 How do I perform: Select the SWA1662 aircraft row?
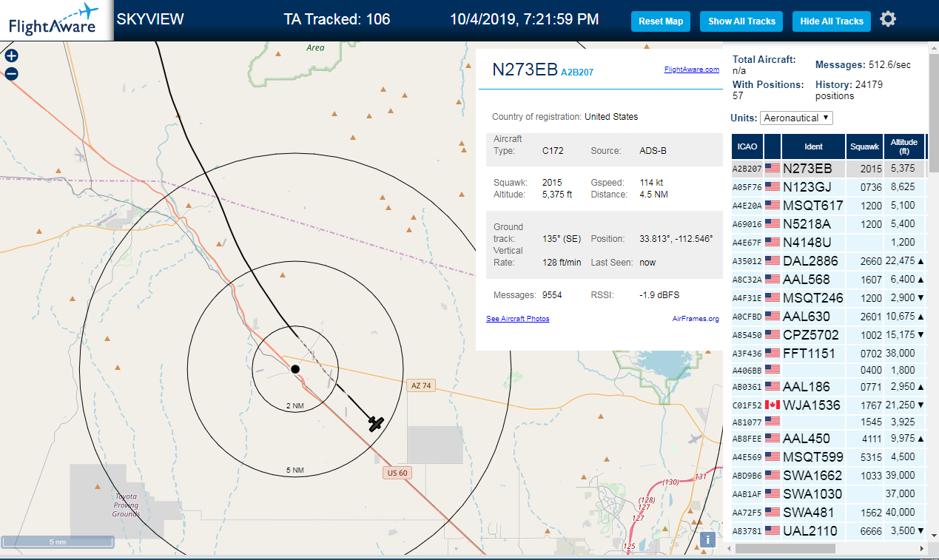(x=828, y=476)
